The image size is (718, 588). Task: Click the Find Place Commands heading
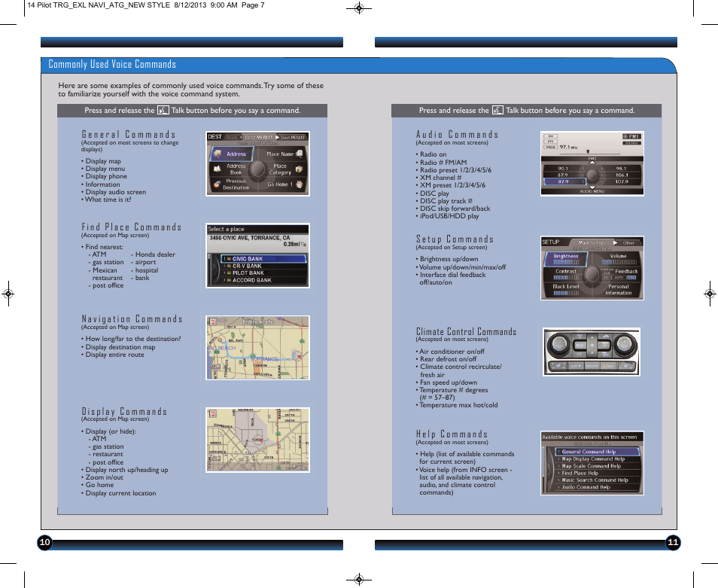(x=132, y=227)
